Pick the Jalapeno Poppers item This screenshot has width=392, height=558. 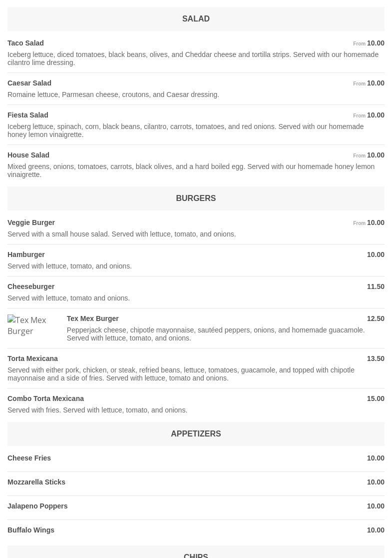pos(37,506)
